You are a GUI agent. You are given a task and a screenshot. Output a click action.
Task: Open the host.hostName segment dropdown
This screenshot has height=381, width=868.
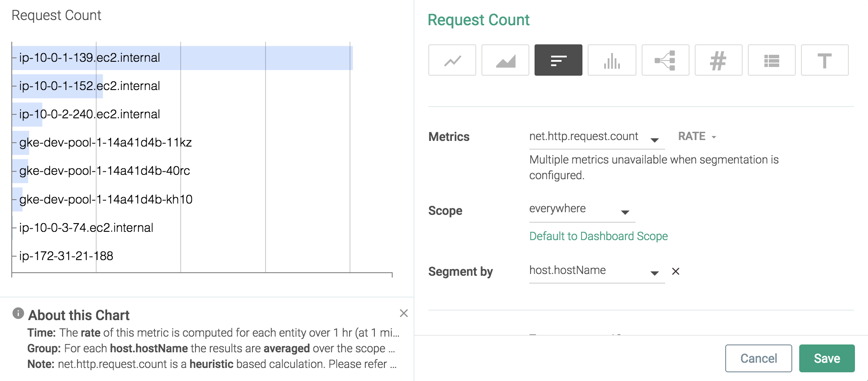tap(597, 271)
